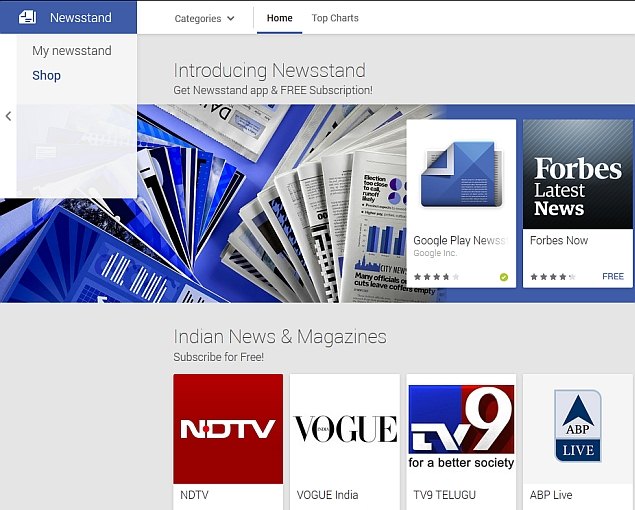Viewport: 635px width, 510px height.
Task: Open the NDTV logo thumbnail
Action: 228,429
